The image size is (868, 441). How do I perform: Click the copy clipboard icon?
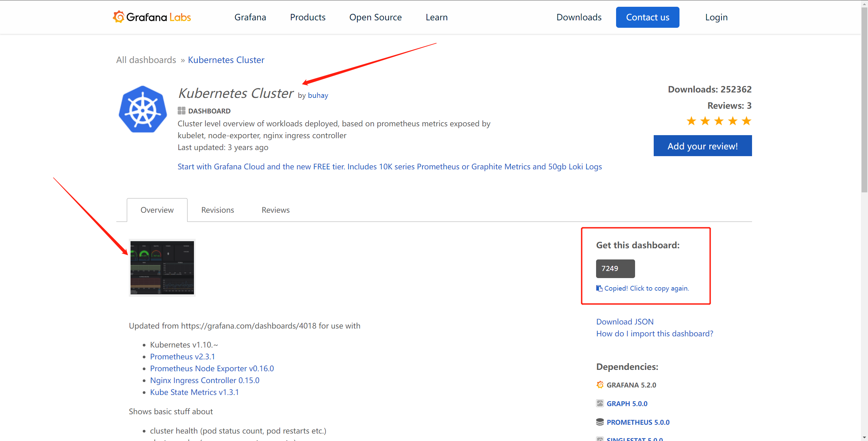coord(599,288)
